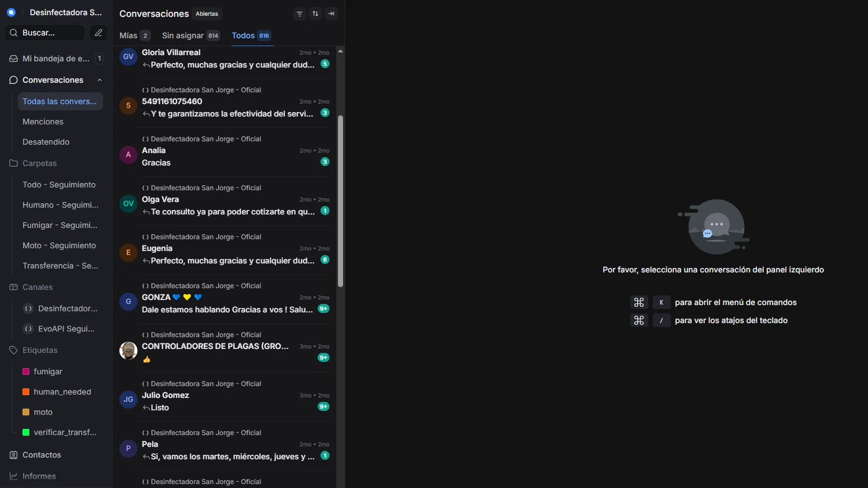
Task: Click the Pela P avatar
Action: (x=128, y=448)
